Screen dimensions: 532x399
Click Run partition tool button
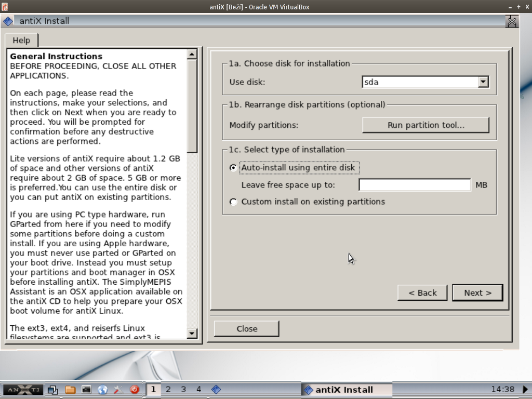pyautogui.click(x=425, y=125)
